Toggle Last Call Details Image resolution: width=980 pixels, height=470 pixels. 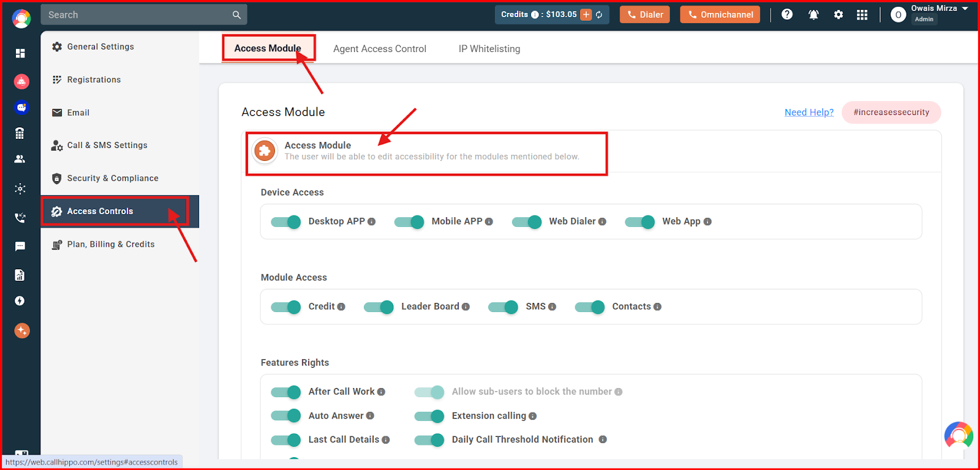(x=286, y=439)
